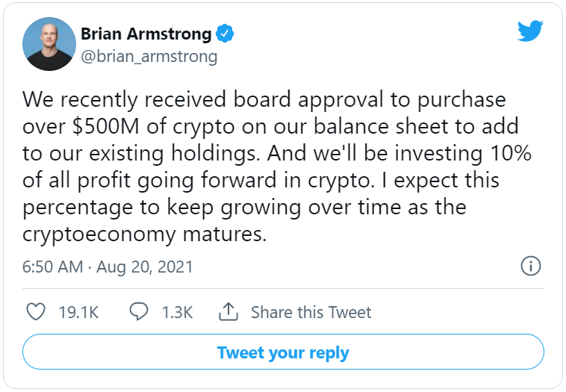This screenshot has height=392, width=566.
Task: Click the 19.1K likes count
Action: click(x=78, y=312)
